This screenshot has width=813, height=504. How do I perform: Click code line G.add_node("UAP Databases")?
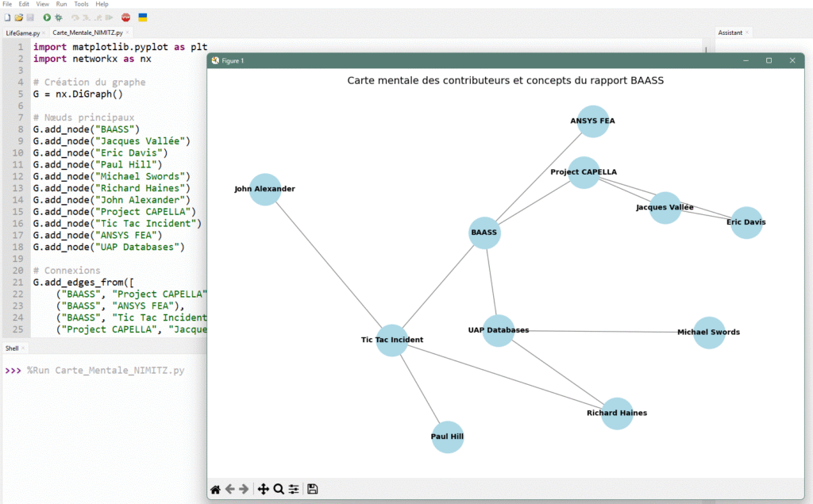pyautogui.click(x=109, y=247)
